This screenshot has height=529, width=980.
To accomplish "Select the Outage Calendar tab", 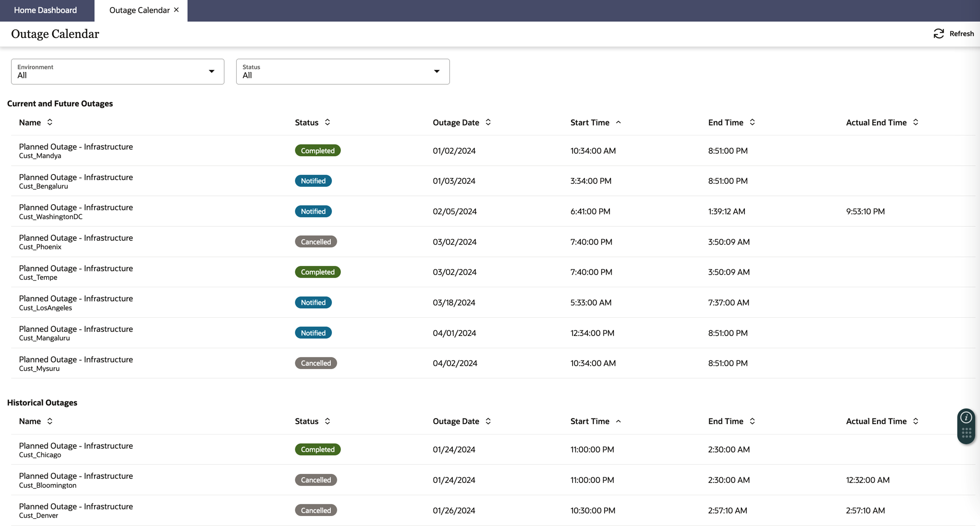I will (139, 10).
